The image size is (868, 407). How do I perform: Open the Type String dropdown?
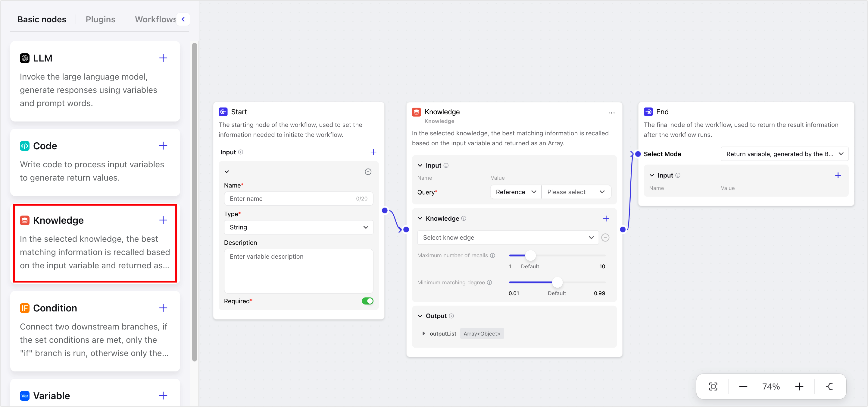(x=298, y=227)
